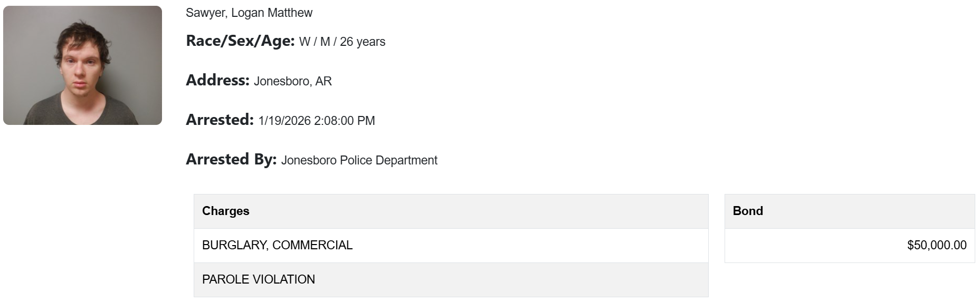Select the Jonesboro, AR address text

(x=292, y=81)
